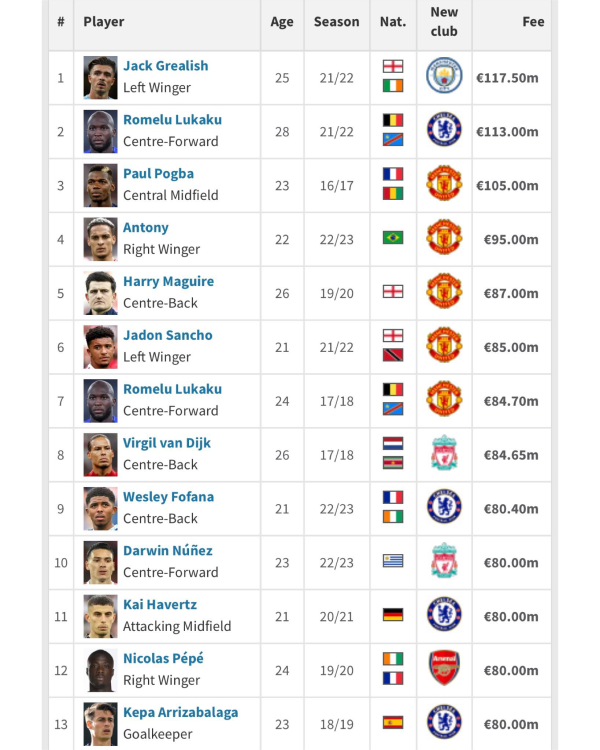Click Antony's player photo thumbnail
The width and height of the screenshot is (600, 750).
pos(100,239)
